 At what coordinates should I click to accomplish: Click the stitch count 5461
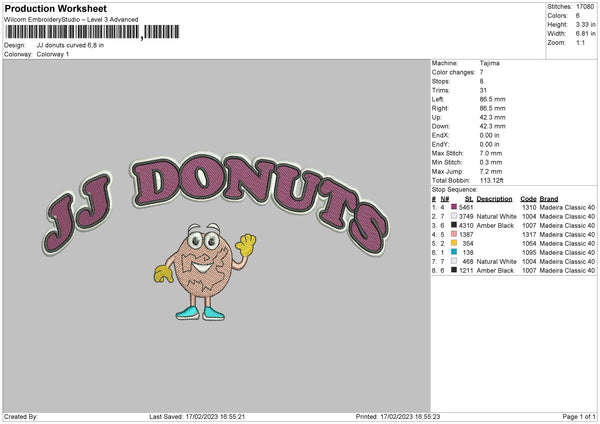click(466, 207)
